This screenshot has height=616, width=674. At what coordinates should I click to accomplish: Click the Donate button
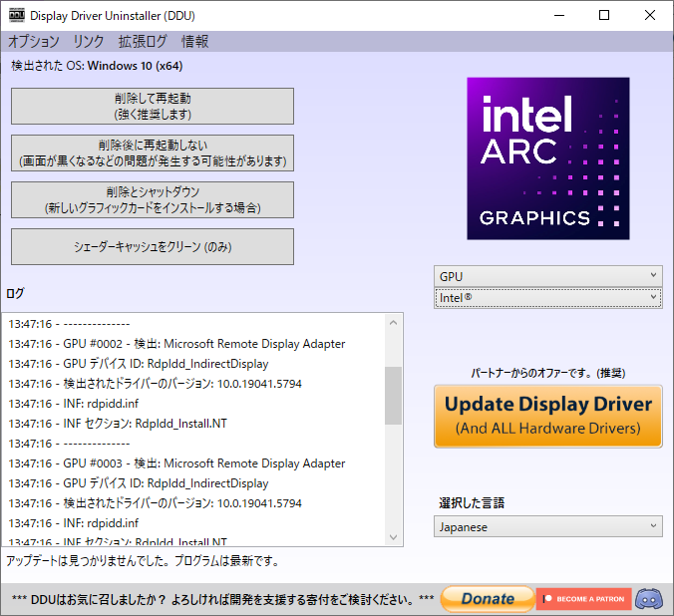click(x=488, y=599)
